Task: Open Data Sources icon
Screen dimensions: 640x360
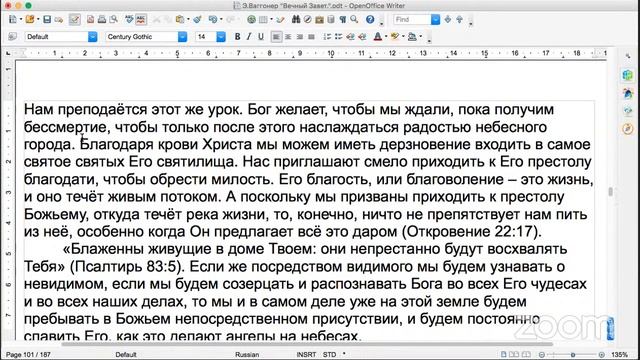Action: [x=331, y=19]
